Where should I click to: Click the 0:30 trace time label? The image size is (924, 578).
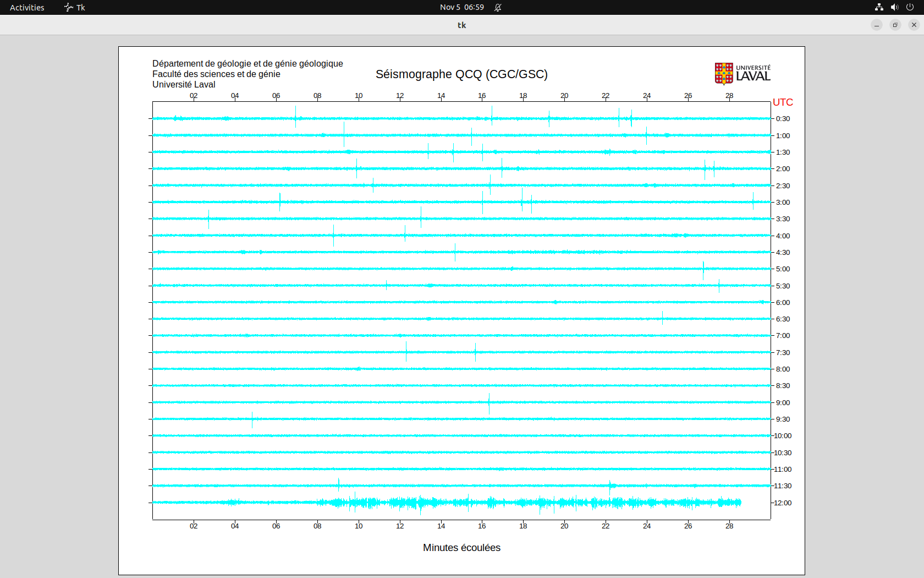783,119
